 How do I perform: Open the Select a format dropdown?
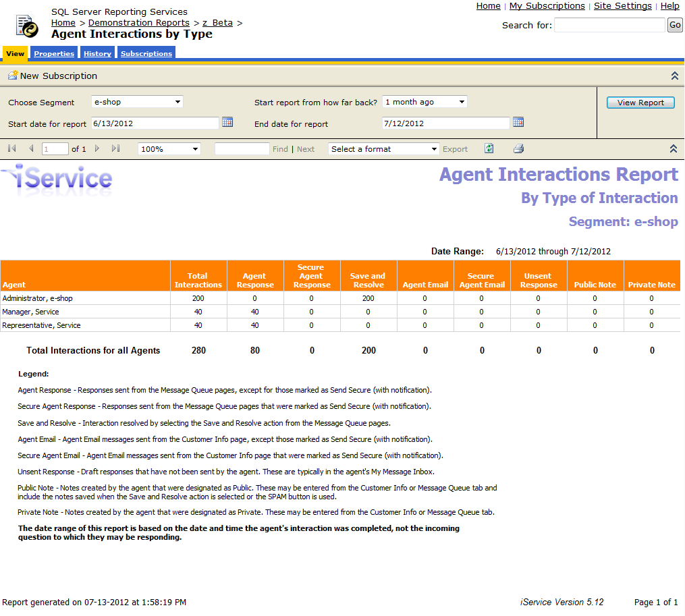(383, 149)
